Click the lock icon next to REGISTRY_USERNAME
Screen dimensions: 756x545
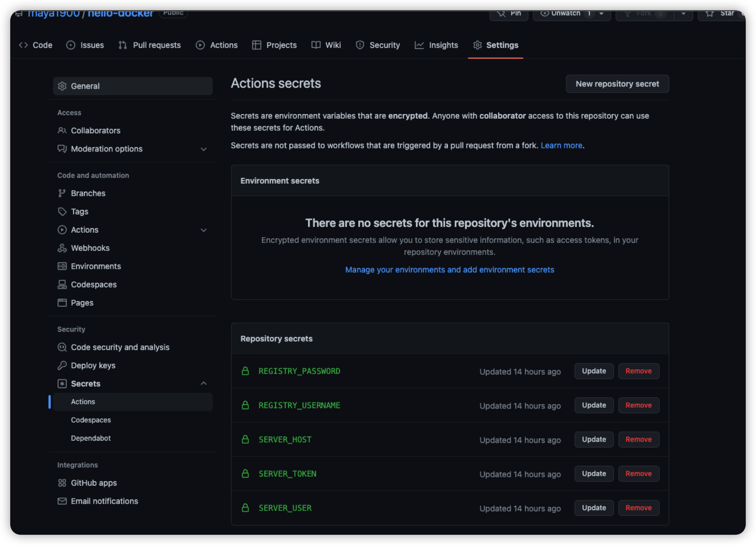(245, 405)
